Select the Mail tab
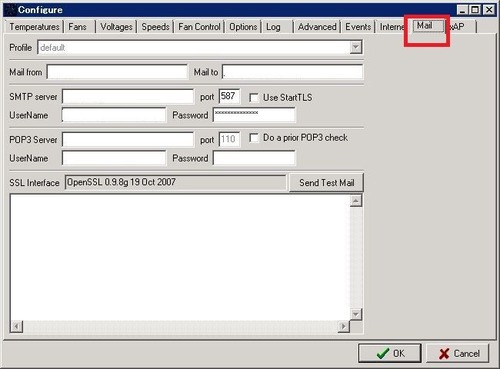 (x=428, y=26)
